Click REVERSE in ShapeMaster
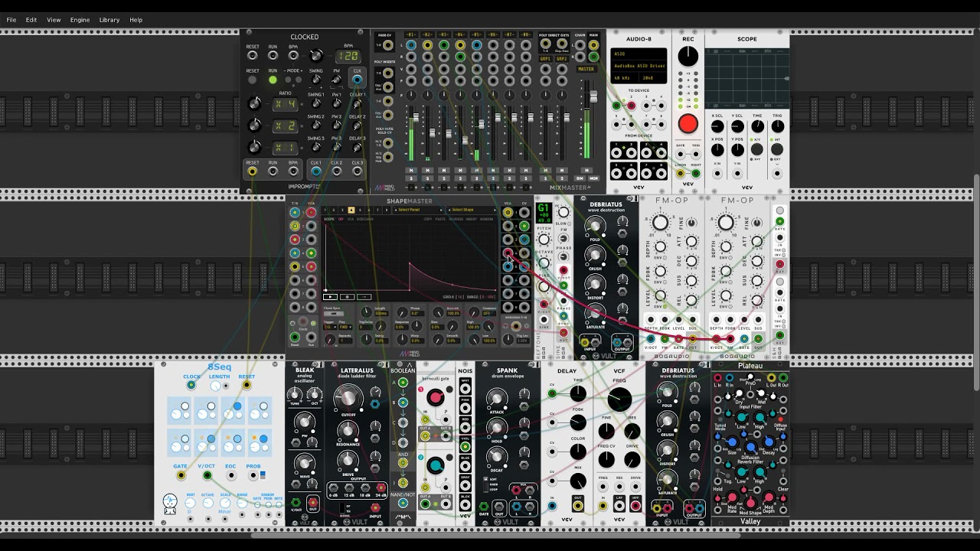 coord(456,219)
